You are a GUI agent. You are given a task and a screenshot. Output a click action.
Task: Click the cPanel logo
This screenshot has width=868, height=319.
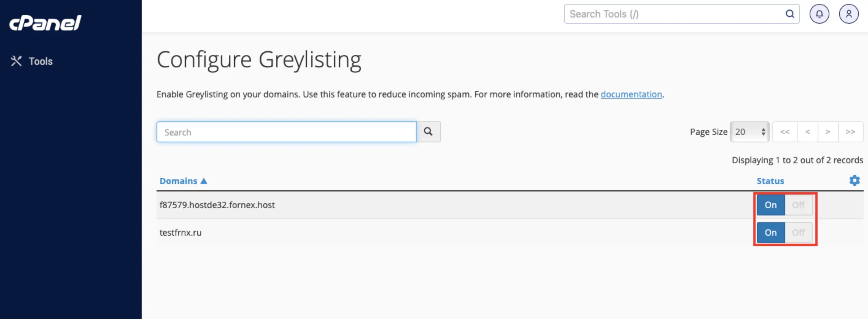tap(45, 23)
